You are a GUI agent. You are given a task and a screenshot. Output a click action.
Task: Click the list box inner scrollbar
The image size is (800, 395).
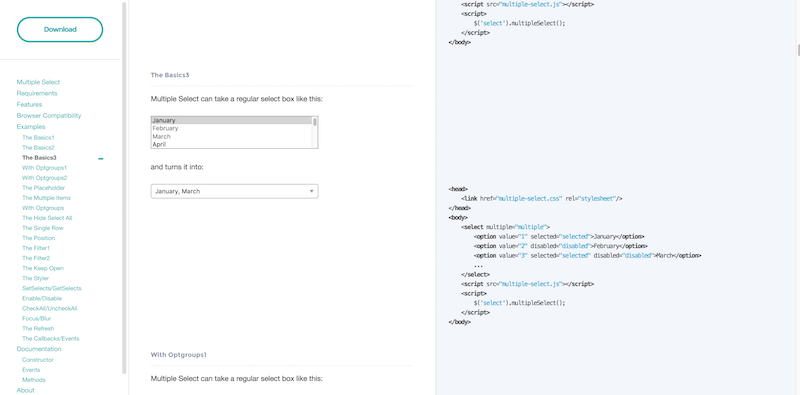315,132
